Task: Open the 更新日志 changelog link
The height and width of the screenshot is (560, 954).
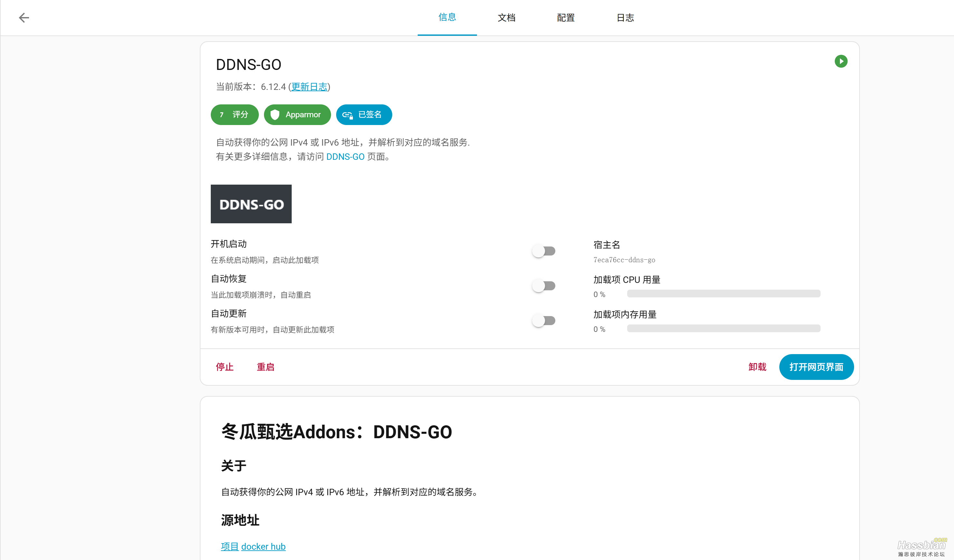Action: [x=309, y=87]
